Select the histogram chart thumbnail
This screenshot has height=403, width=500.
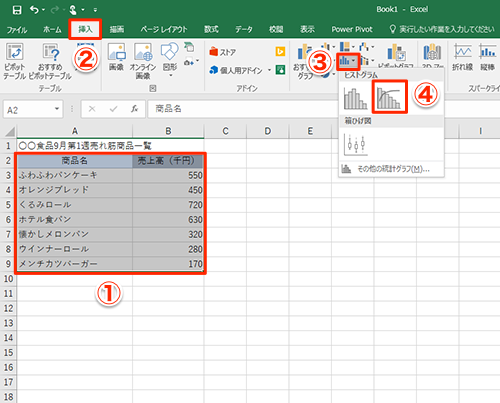355,98
